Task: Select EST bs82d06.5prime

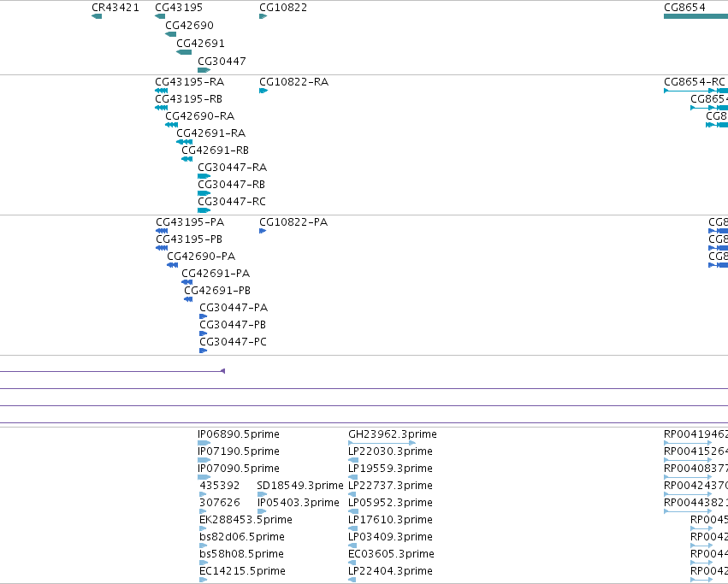Action: coord(204,546)
